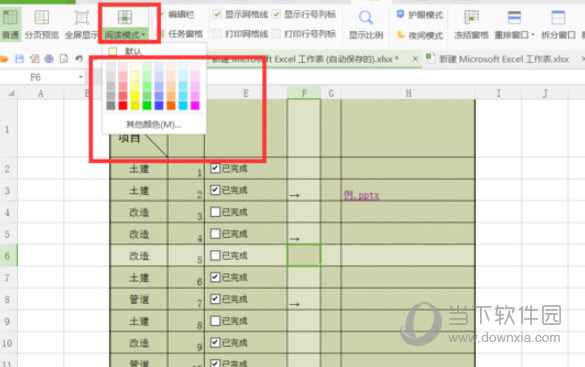Pick the blue swatch in bottom row
The height and width of the screenshot is (367, 585).
159,106
